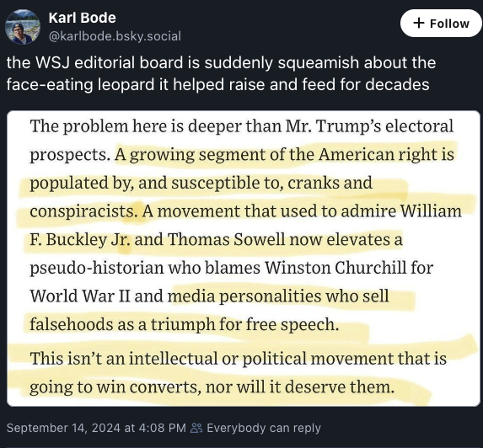Enlarge the embedded WSJ editorial image

(x=244, y=259)
